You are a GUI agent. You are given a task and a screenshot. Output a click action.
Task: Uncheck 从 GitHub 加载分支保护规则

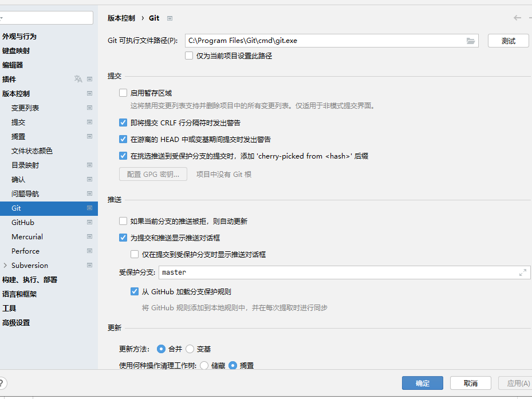coord(135,291)
